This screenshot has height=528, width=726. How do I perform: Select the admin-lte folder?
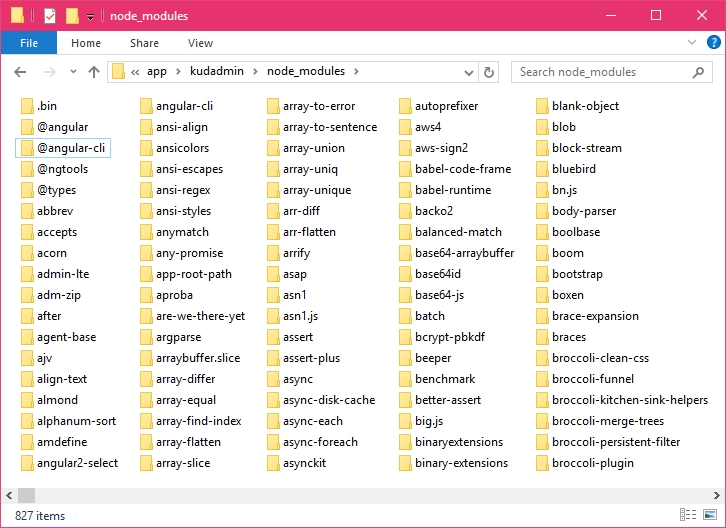click(55, 274)
